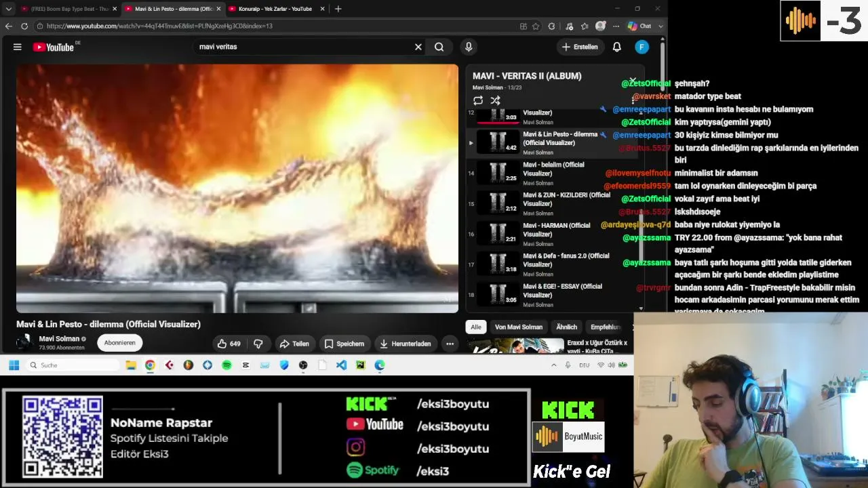Image resolution: width=868 pixels, height=488 pixels.
Task: Clear the 'mavi veritas' search text
Action: (x=418, y=47)
